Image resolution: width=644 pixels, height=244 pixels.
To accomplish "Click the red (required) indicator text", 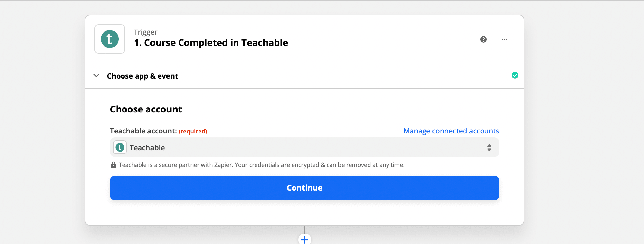I will [193, 131].
